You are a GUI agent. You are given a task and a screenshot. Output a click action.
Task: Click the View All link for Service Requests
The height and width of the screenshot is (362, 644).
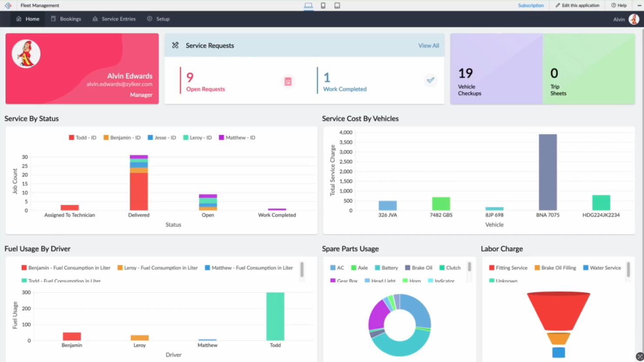[x=429, y=45]
